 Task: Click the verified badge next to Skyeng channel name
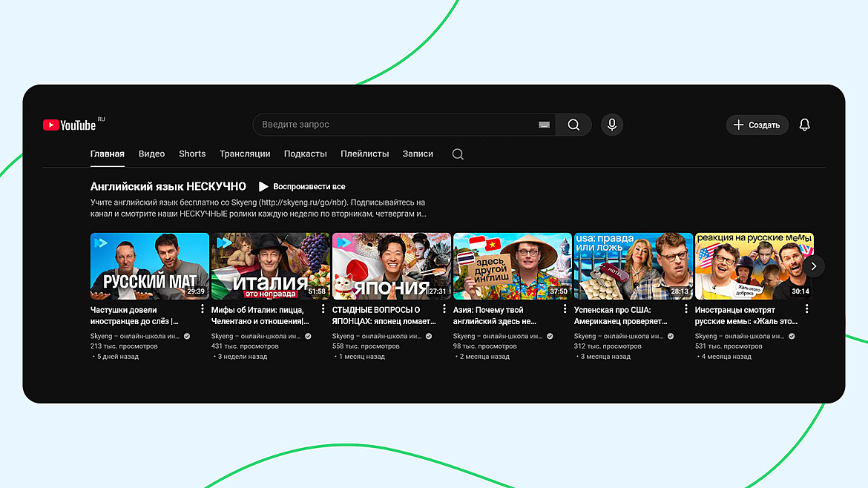(x=185, y=335)
